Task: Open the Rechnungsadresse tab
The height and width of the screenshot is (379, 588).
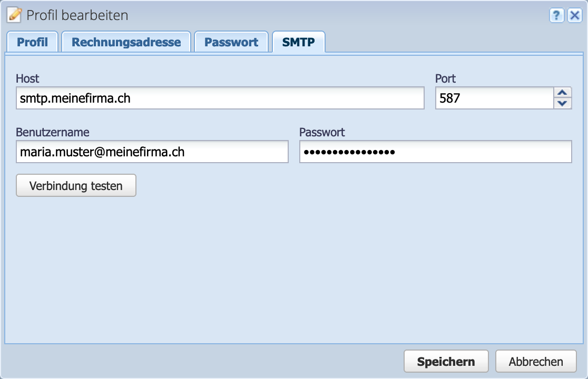Action: pos(126,42)
